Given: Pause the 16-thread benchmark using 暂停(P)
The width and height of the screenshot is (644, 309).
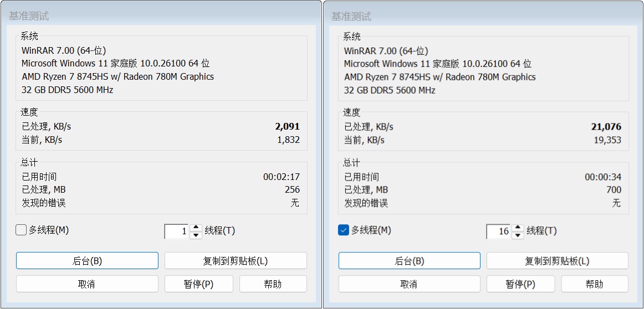Looking at the screenshot, I should coord(520,284).
